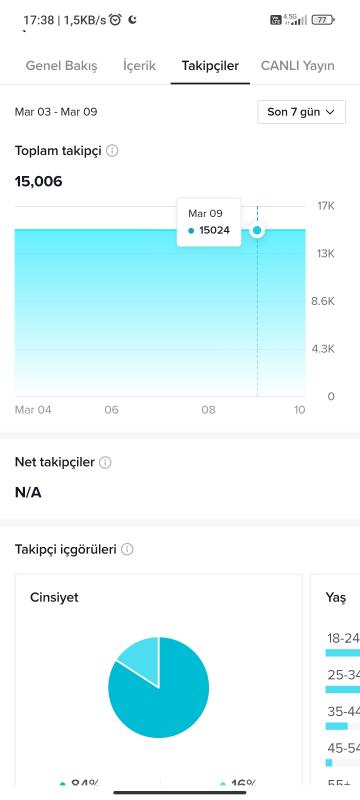This screenshot has width=360, height=800.
Task: Select the Takipçiler tab
Action: coord(210,66)
